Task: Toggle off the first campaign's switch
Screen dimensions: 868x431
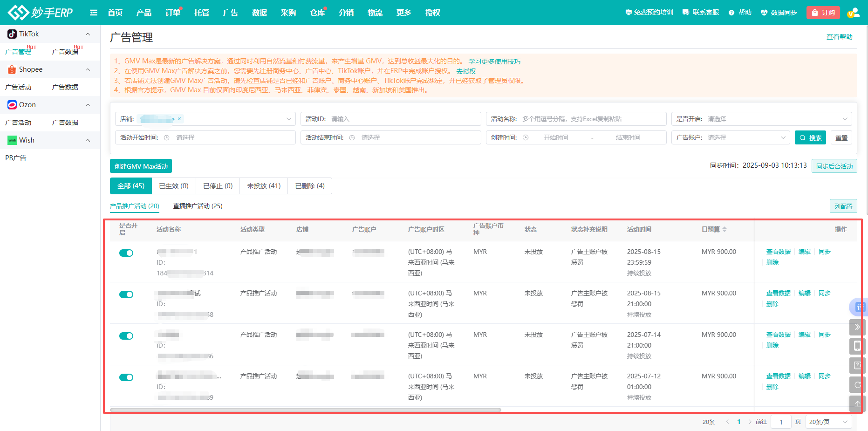Action: 126,253
